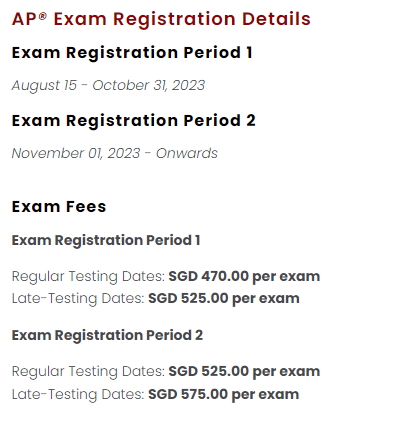This screenshot has height=424, width=414.
Task: Click the word Onwards in Period 2 dates
Action: (x=187, y=153)
